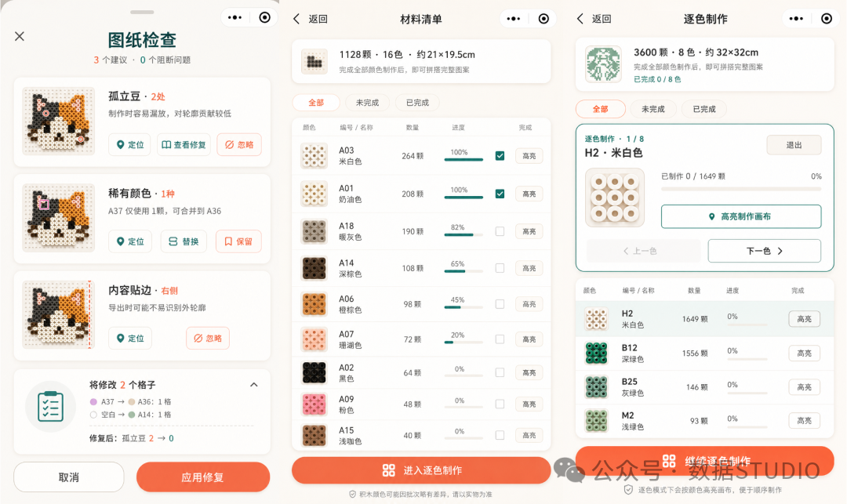Uncheck the A01 奶油色 completion checkbox
847x504 pixels.
(x=500, y=194)
